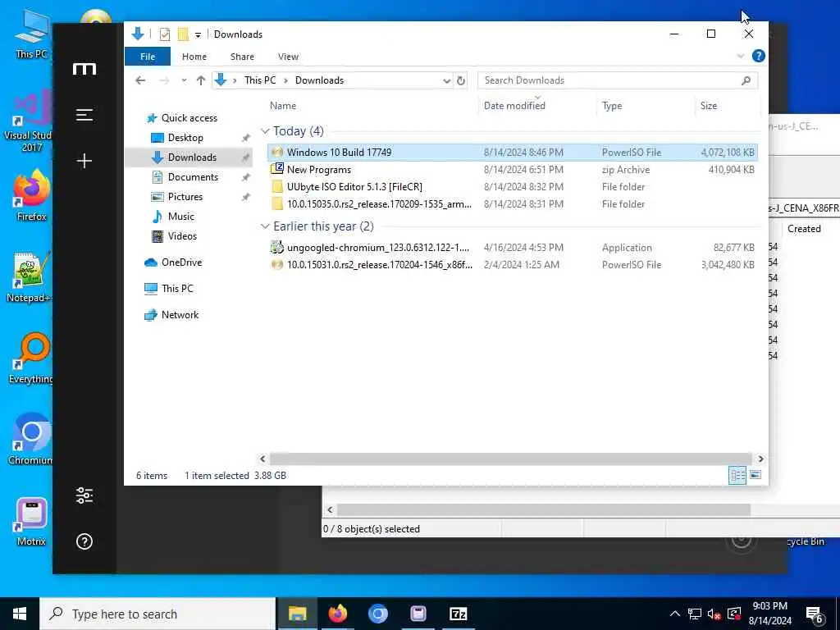Collapse the Earlier this year group
This screenshot has width=840, height=630.
click(265, 226)
